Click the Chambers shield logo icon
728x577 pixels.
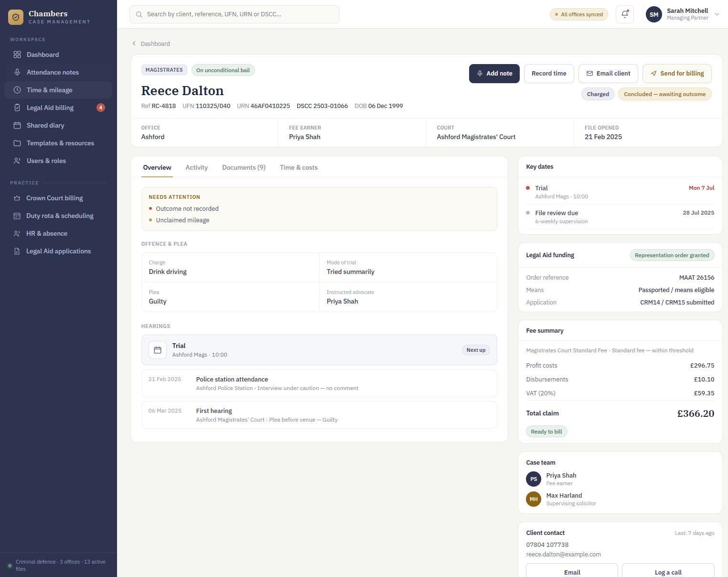tap(16, 17)
